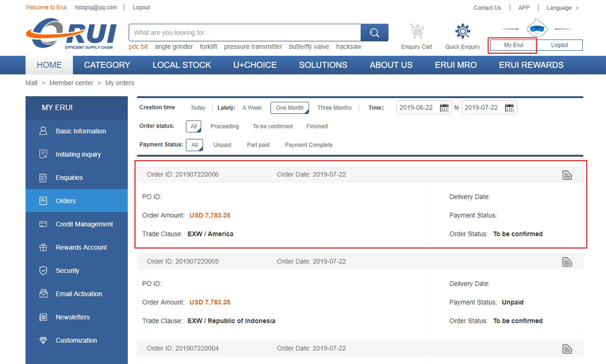Open SOLUTIONS navigation item

(323, 65)
